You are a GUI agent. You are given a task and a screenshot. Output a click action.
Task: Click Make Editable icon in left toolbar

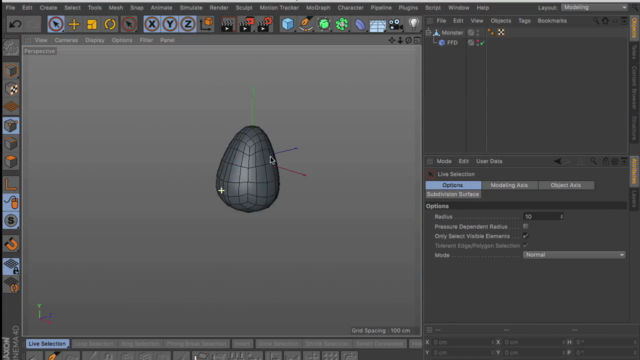coord(11,48)
